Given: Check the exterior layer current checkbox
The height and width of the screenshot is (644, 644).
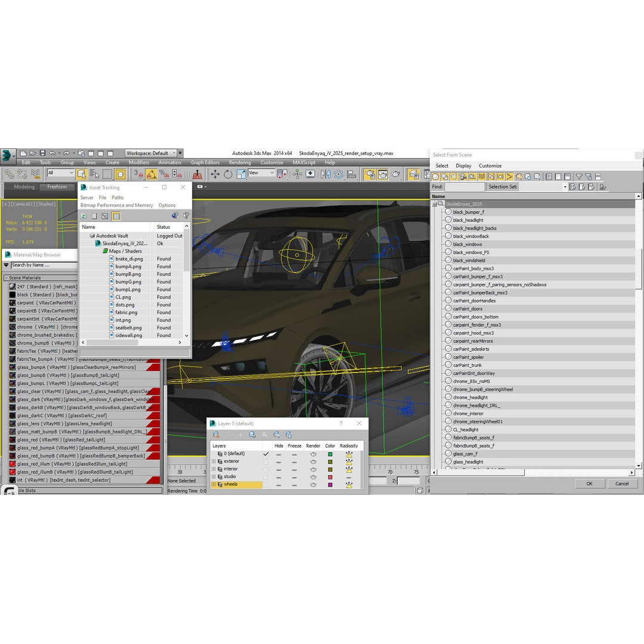Looking at the screenshot, I should (265, 462).
